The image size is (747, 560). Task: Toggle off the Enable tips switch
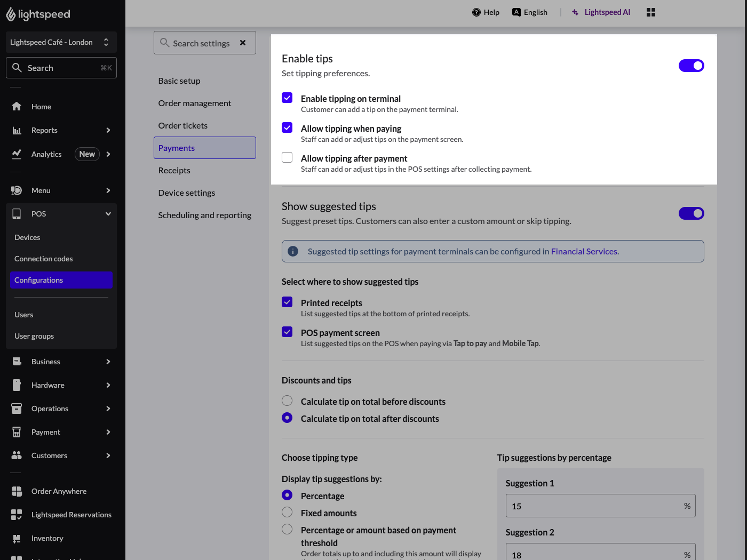tap(692, 66)
